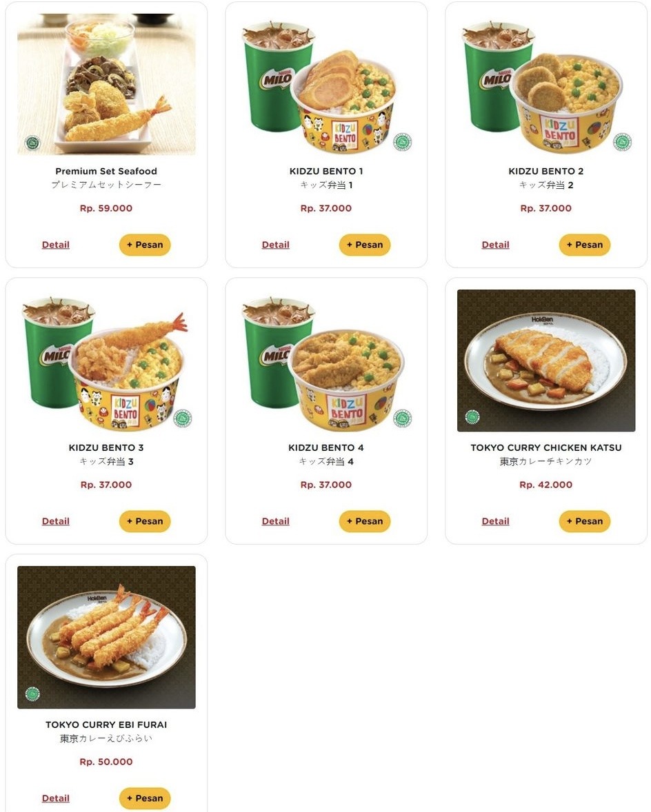Add KIDZU BENTO 4 with Pesan button
This screenshot has height=812, width=651.
point(365,522)
